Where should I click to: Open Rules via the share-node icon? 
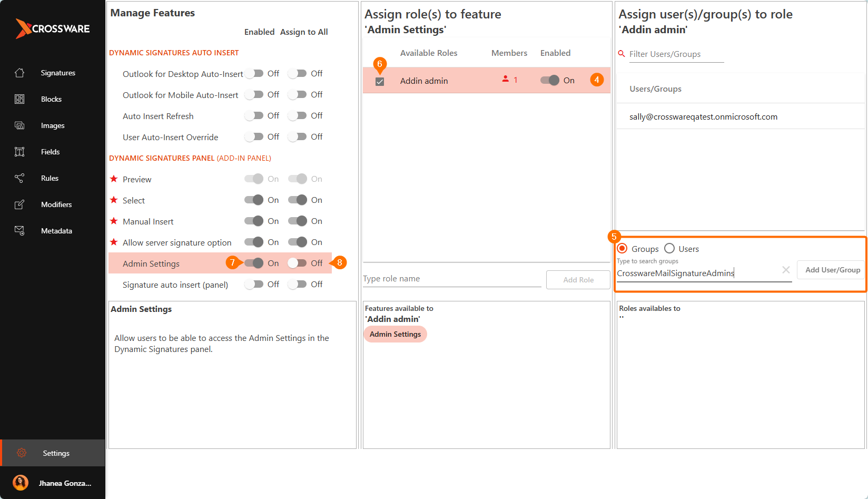coord(19,178)
